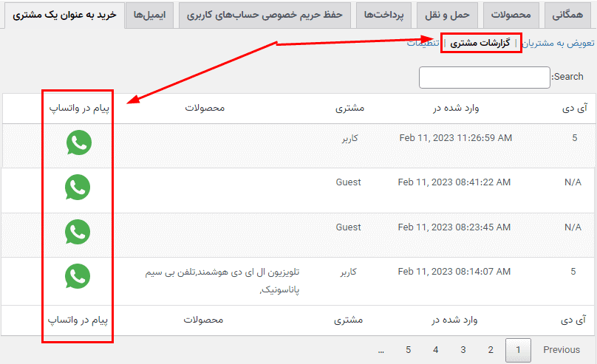
Task: Click Guest in the 08:41:22 AM row
Action: pos(349,182)
